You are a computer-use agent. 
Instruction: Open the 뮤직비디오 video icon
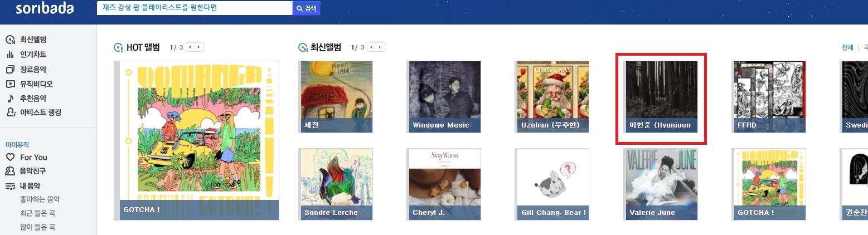(10, 84)
